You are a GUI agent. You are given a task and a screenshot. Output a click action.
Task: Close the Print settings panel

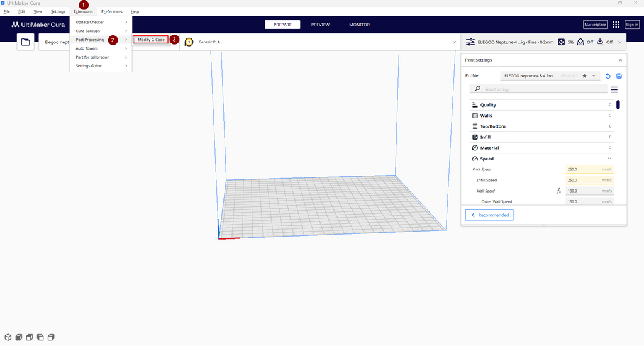coord(621,60)
